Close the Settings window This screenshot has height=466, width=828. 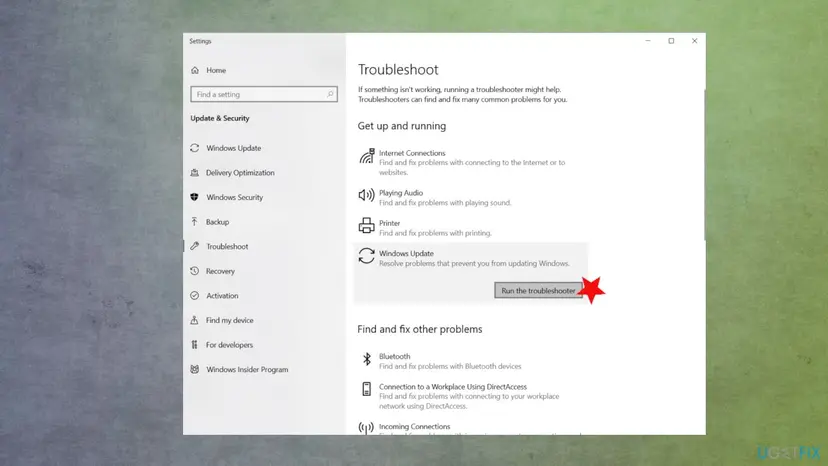[x=694, y=41]
